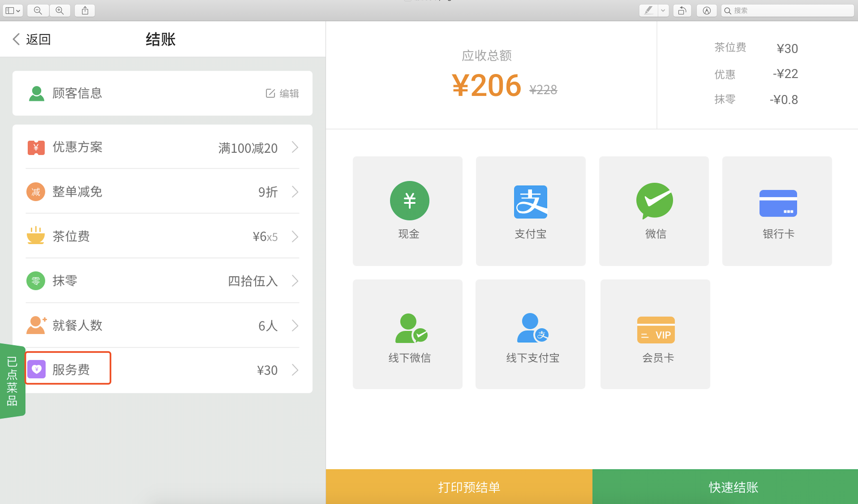This screenshot has height=504, width=858.
Task: Click the 茶位费 ¥30 summary line
Action: pyautogui.click(x=756, y=48)
